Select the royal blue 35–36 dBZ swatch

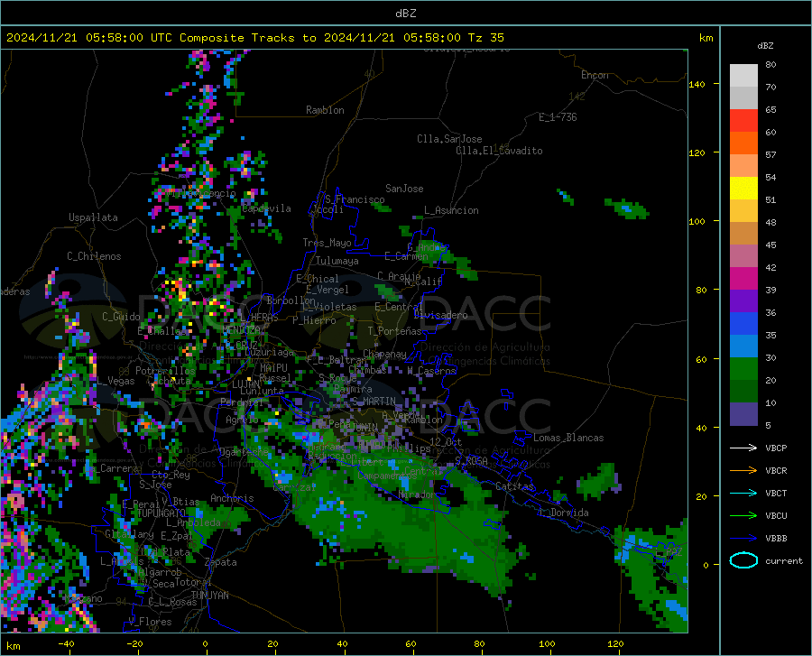pos(743,324)
